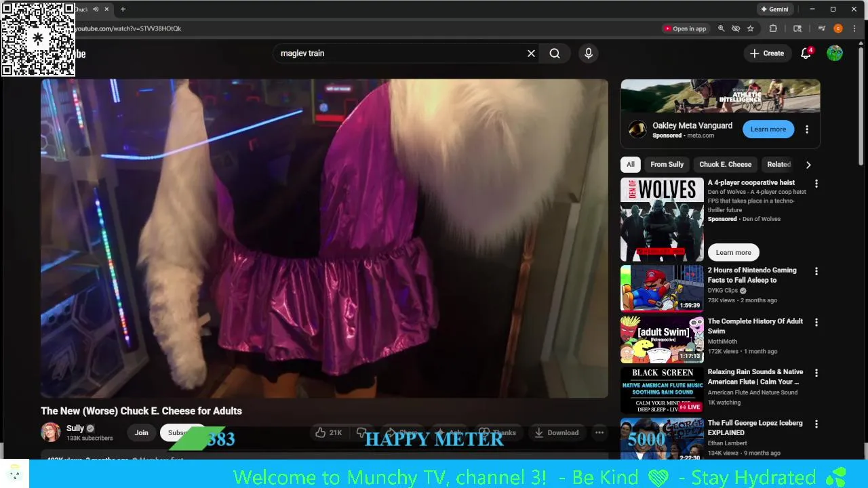Viewport: 868px width, 488px height.
Task: Close the current YouTube tab
Action: click(x=106, y=9)
